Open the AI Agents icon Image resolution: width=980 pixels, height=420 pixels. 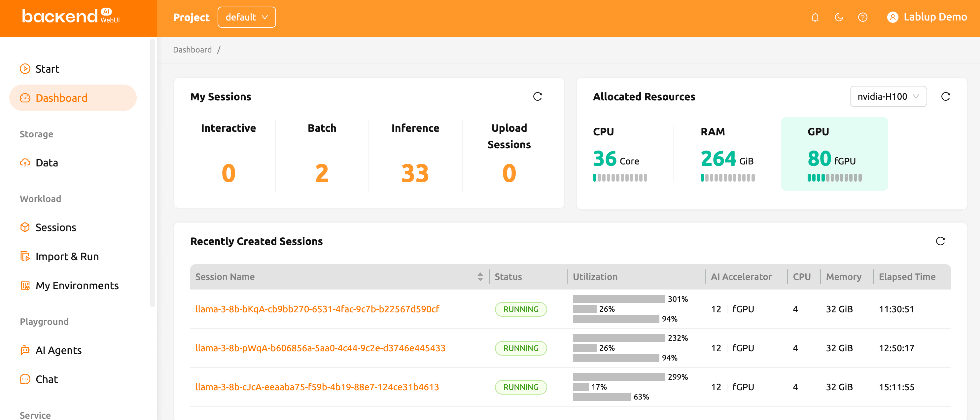coord(25,350)
